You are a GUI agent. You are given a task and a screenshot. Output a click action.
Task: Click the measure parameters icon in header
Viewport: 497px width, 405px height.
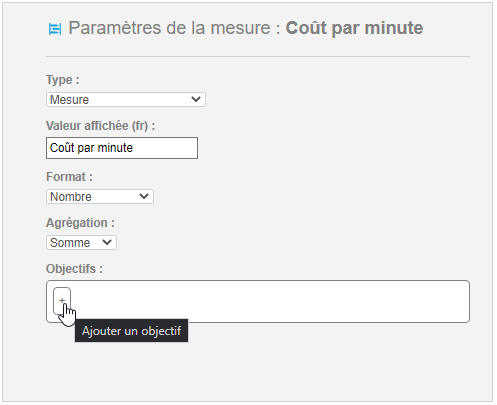click(x=55, y=29)
